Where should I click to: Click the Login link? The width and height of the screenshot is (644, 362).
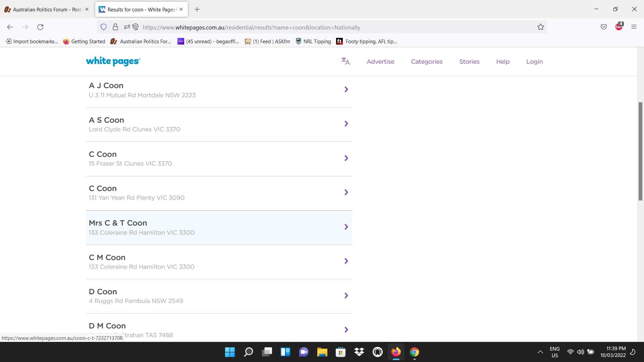(534, 62)
